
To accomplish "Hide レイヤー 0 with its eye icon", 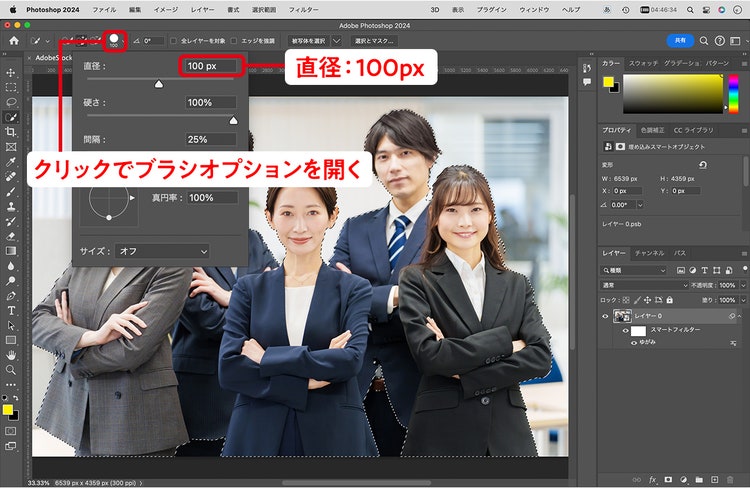I will pos(605,316).
